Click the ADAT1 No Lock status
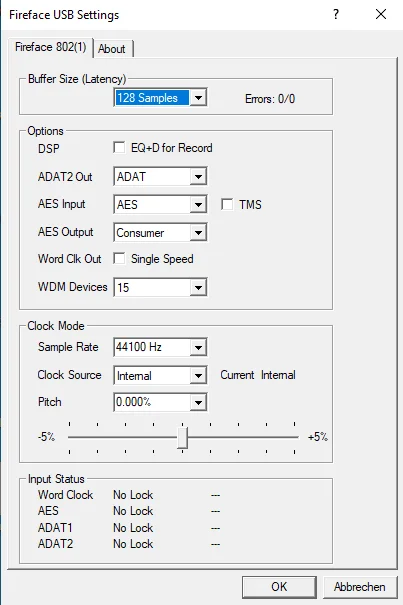Image resolution: width=403 pixels, height=605 pixels. pyautogui.click(x=133, y=528)
